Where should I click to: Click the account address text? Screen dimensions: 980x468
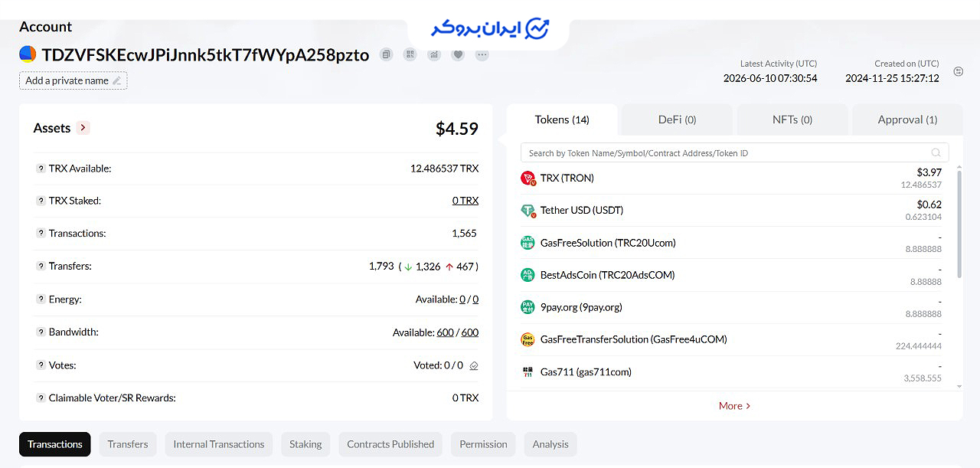point(205,55)
